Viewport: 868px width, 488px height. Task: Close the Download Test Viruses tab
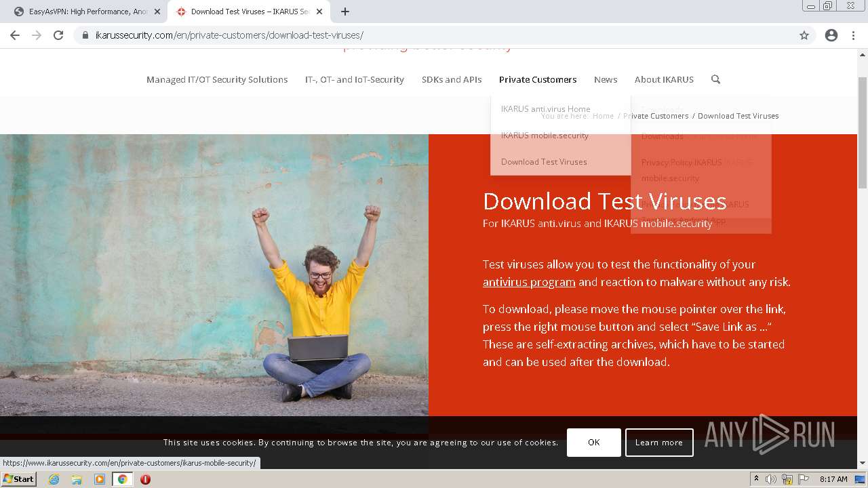(319, 12)
